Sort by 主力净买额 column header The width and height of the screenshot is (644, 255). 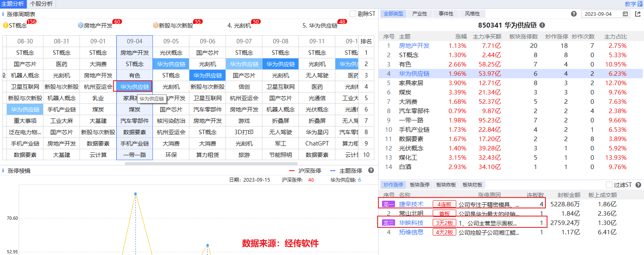(x=487, y=36)
